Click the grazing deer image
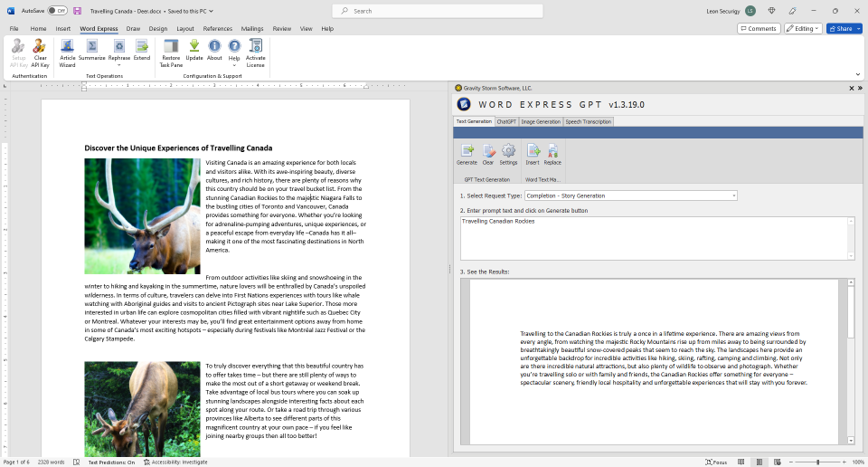This screenshot has width=868, height=467. (142, 409)
